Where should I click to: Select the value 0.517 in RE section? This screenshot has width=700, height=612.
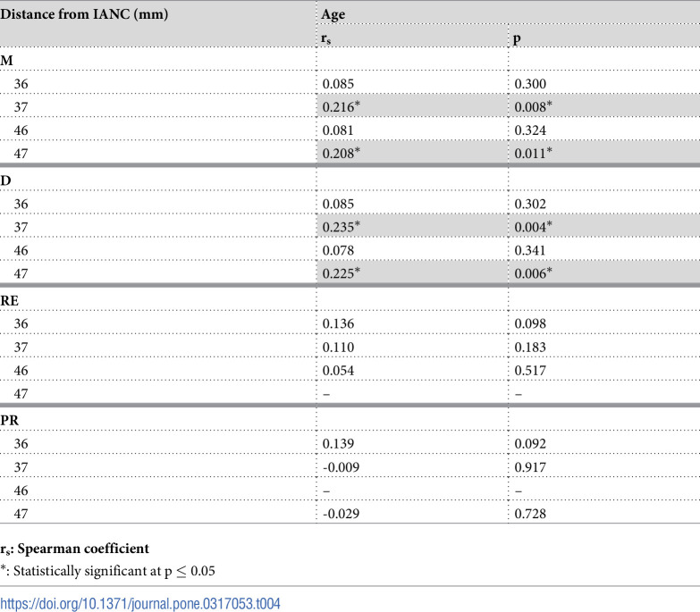[530, 370]
